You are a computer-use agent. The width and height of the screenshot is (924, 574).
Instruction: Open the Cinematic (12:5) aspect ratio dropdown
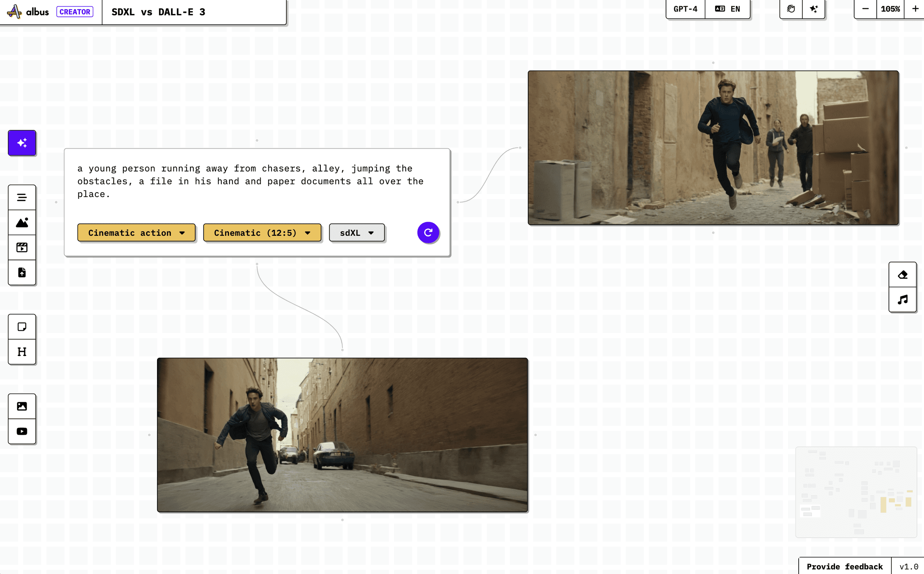(x=262, y=233)
